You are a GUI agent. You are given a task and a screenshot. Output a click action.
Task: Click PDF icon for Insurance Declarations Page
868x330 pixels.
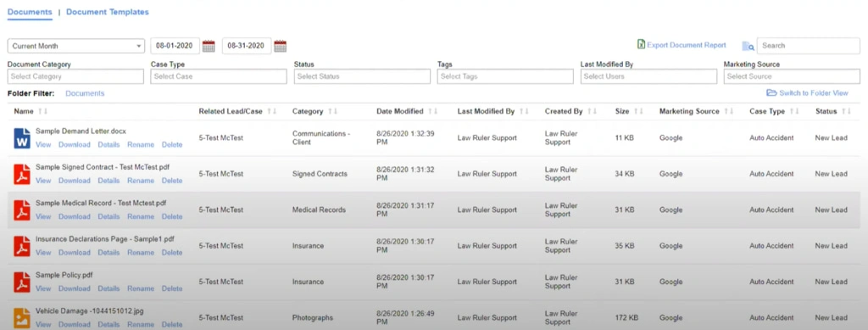pos(22,246)
